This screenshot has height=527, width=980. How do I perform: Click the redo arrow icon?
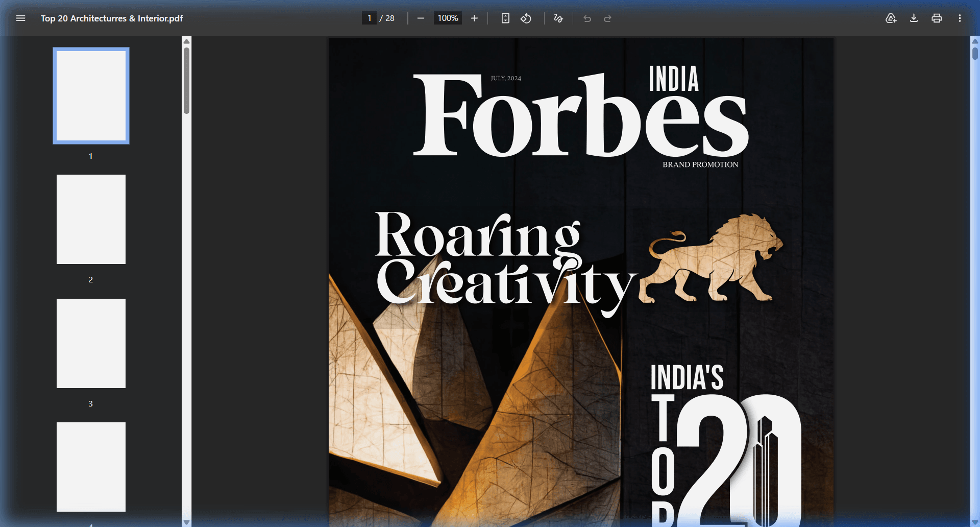coord(607,18)
